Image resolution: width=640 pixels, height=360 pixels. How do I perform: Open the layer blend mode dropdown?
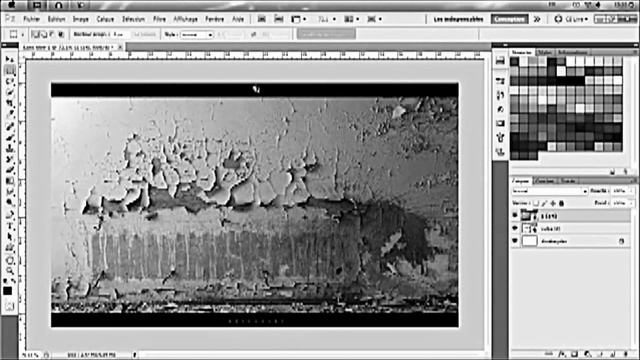coord(549,191)
